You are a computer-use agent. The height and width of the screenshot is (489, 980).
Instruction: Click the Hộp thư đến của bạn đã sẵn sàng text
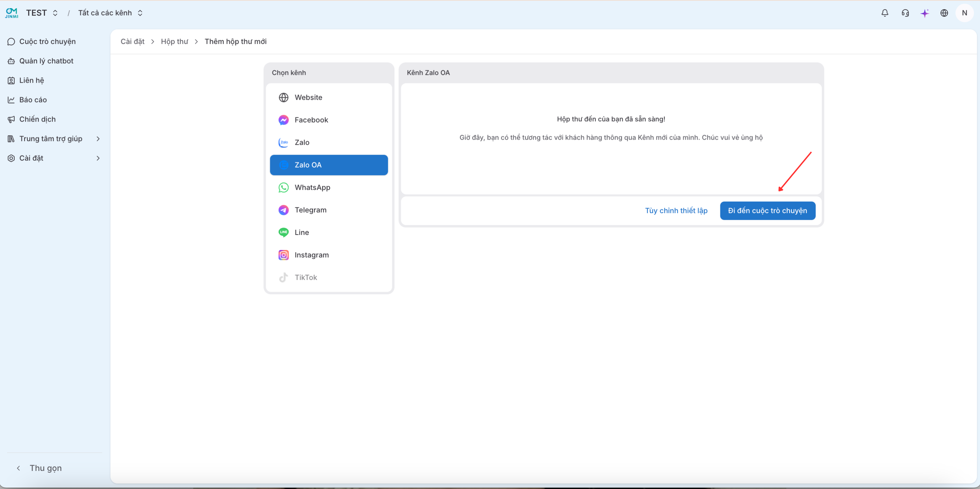point(611,119)
